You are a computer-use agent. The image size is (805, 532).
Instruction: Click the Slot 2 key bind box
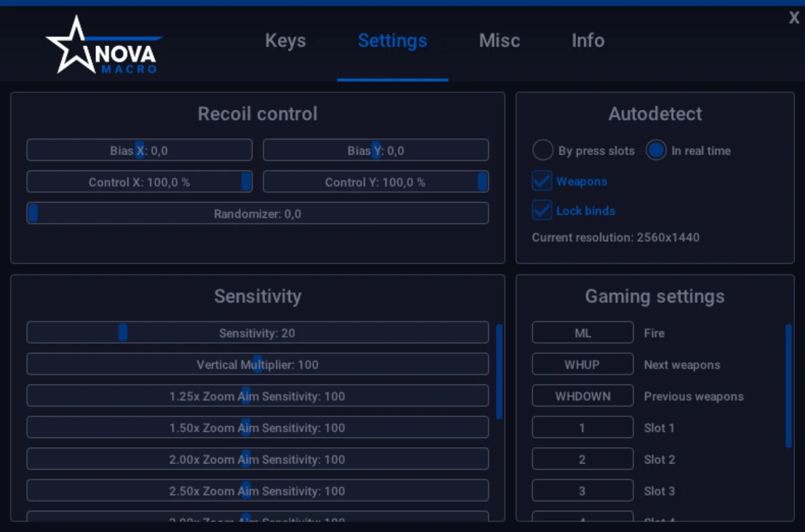click(x=583, y=459)
